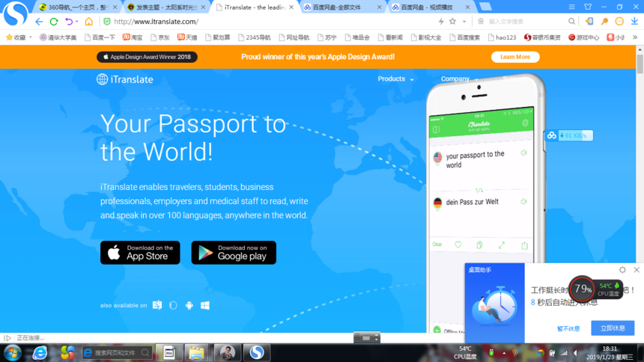The height and width of the screenshot is (362, 644).
Task: Open a new tab button
Action: pyautogui.click(x=485, y=7)
